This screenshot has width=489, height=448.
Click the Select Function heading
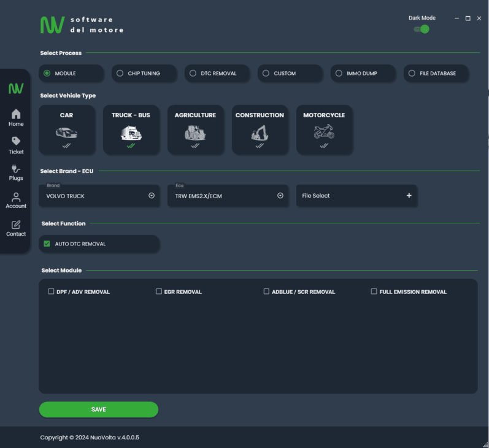coord(63,223)
